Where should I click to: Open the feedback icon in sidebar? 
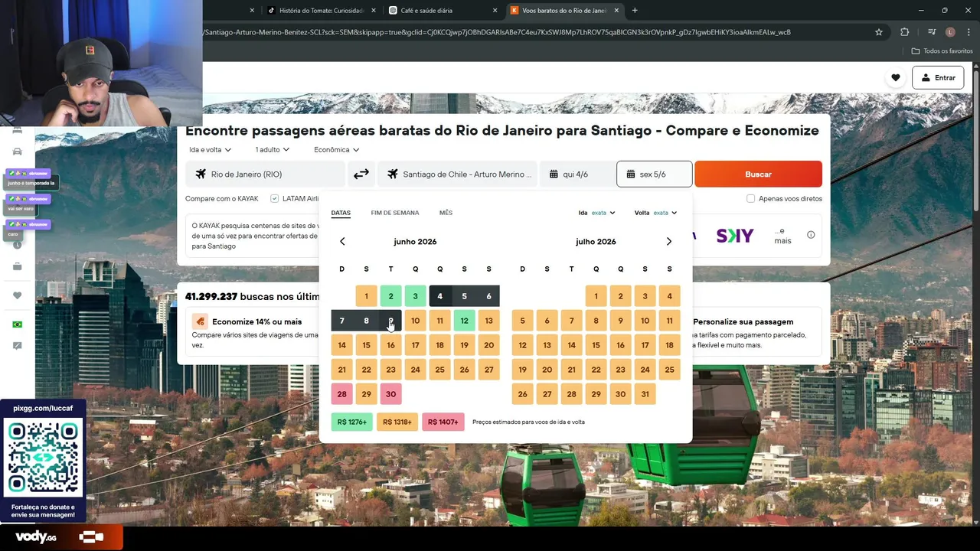coord(18,346)
